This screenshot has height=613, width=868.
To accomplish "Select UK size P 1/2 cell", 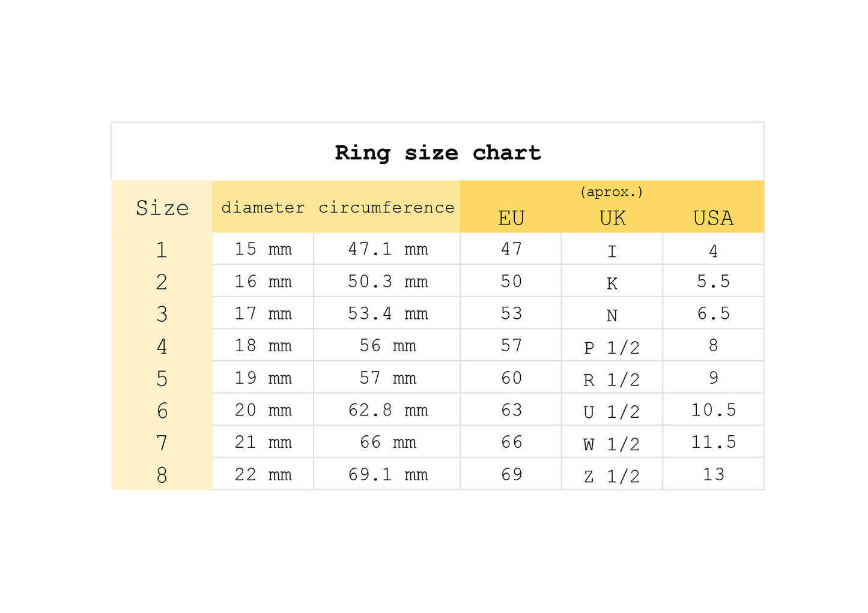I will tap(612, 345).
